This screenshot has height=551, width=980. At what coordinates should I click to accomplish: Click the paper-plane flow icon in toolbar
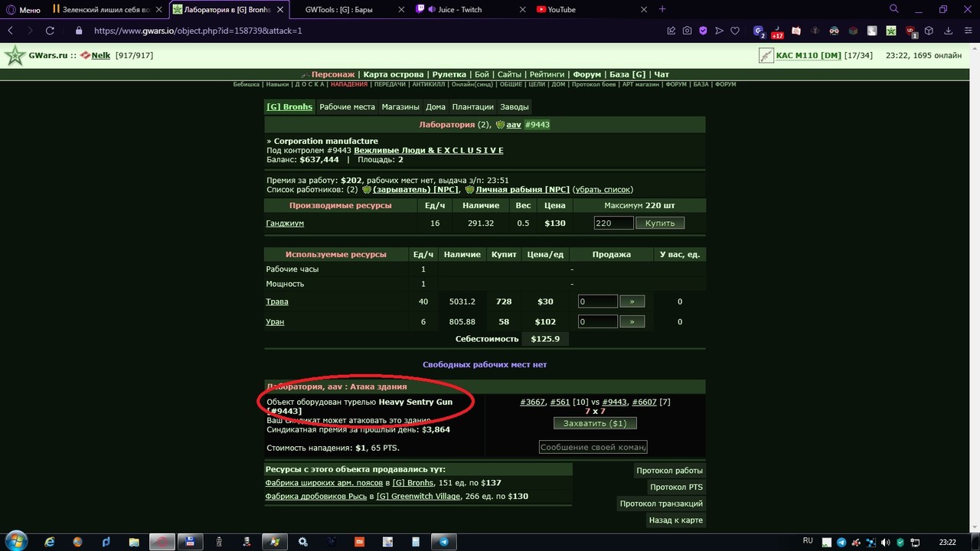click(719, 31)
